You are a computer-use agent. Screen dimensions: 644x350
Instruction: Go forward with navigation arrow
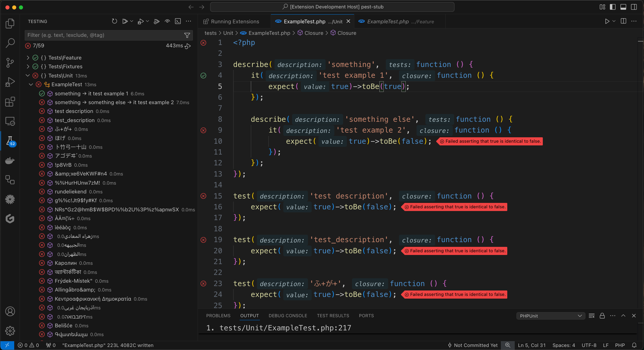point(202,7)
